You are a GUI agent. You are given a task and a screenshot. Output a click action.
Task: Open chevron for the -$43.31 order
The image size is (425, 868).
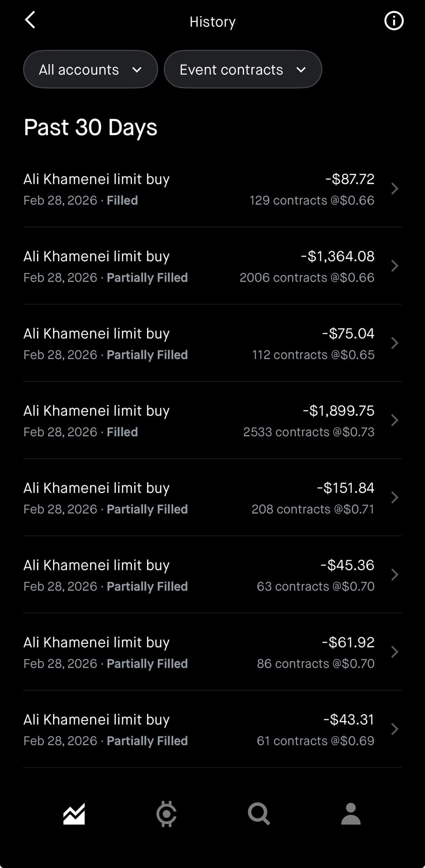[x=395, y=730]
